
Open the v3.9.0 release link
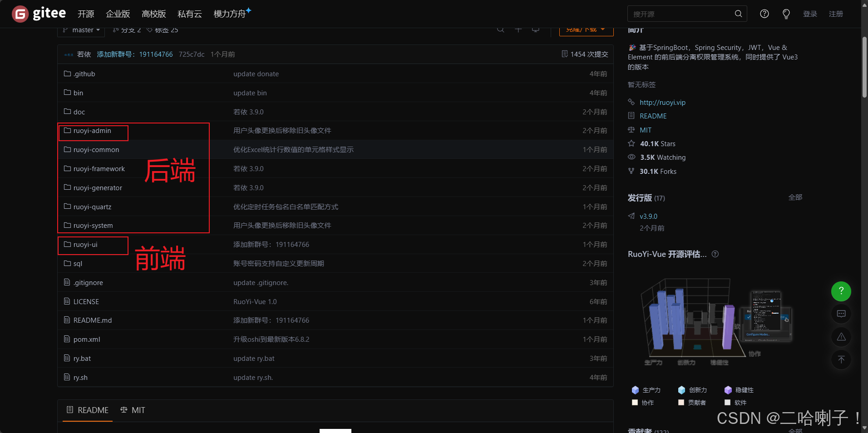648,216
